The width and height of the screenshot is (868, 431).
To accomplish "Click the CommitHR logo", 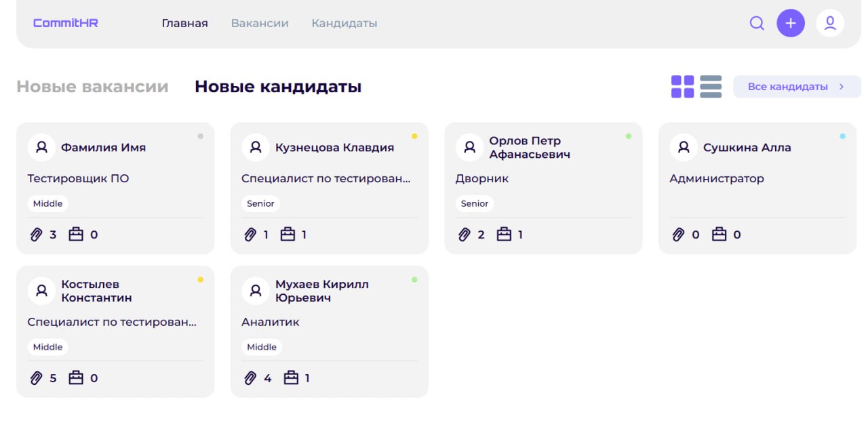I will [x=66, y=23].
